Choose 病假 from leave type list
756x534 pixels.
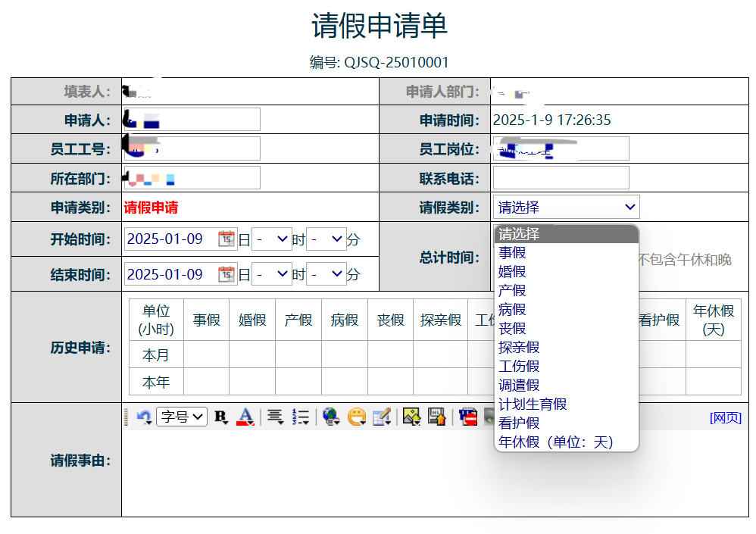tap(512, 309)
